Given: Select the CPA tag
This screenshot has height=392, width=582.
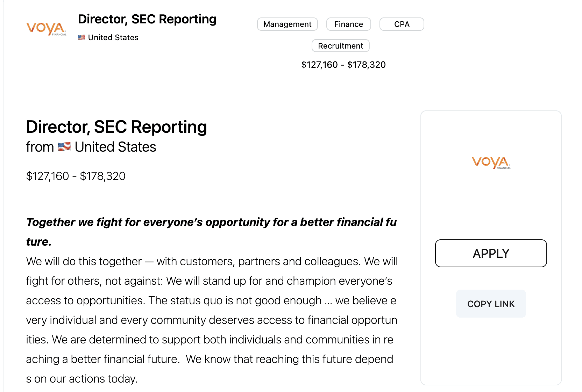Looking at the screenshot, I should click(402, 24).
